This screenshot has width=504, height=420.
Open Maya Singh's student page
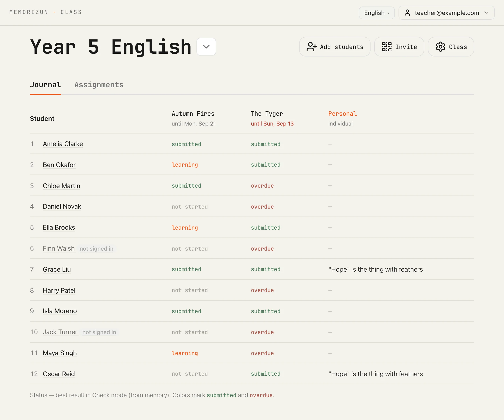coord(60,353)
